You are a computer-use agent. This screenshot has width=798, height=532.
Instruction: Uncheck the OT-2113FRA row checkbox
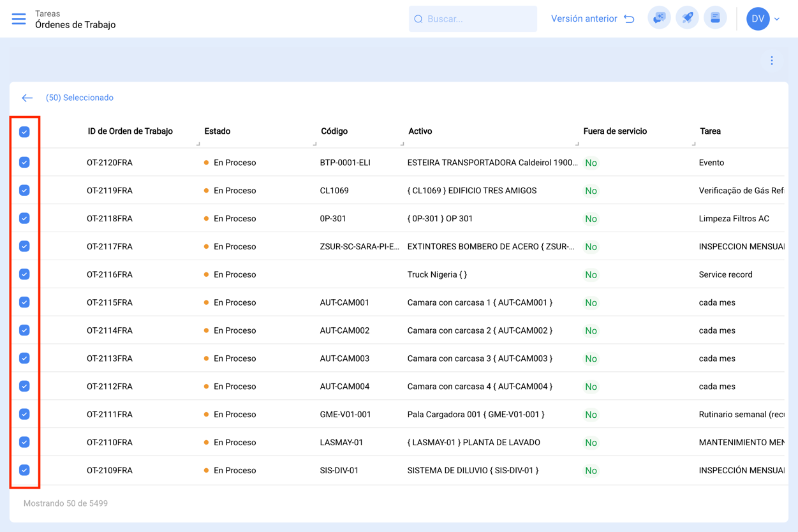pyautogui.click(x=24, y=358)
